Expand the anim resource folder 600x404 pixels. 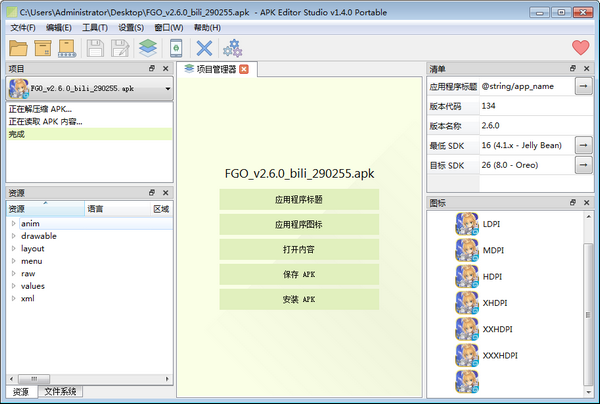(14, 224)
